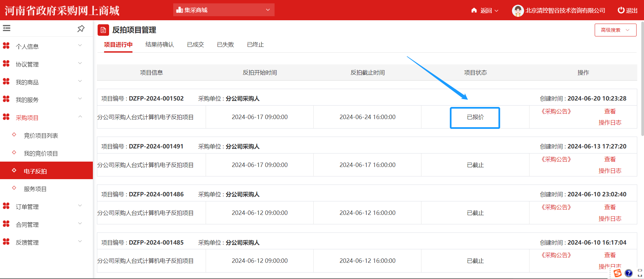Expand the 协议管理 menu chevron

pyautogui.click(x=80, y=63)
